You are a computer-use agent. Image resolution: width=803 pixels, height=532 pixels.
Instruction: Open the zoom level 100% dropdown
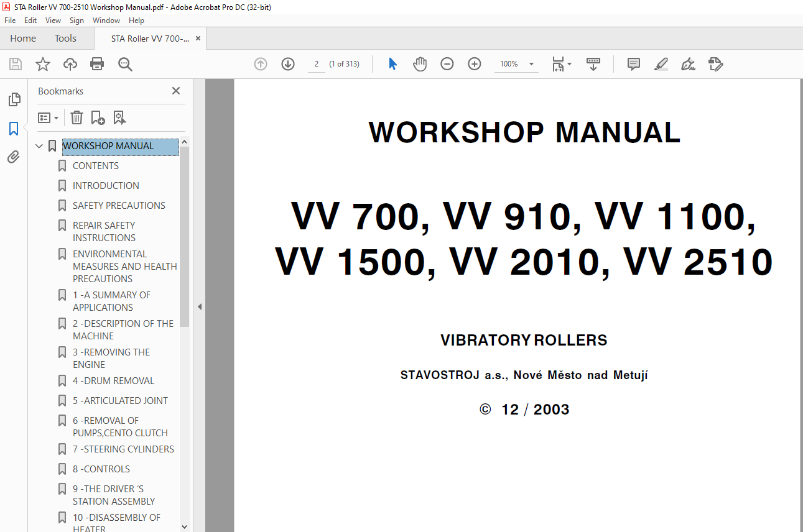tap(531, 64)
